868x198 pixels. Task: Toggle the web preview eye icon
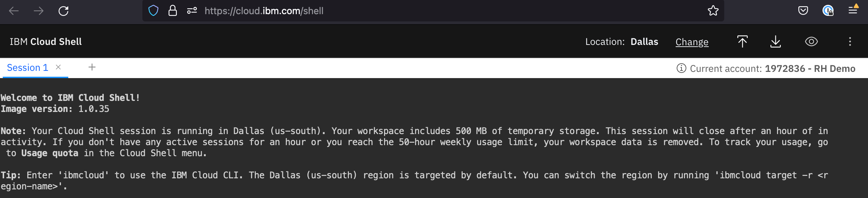[x=811, y=41]
